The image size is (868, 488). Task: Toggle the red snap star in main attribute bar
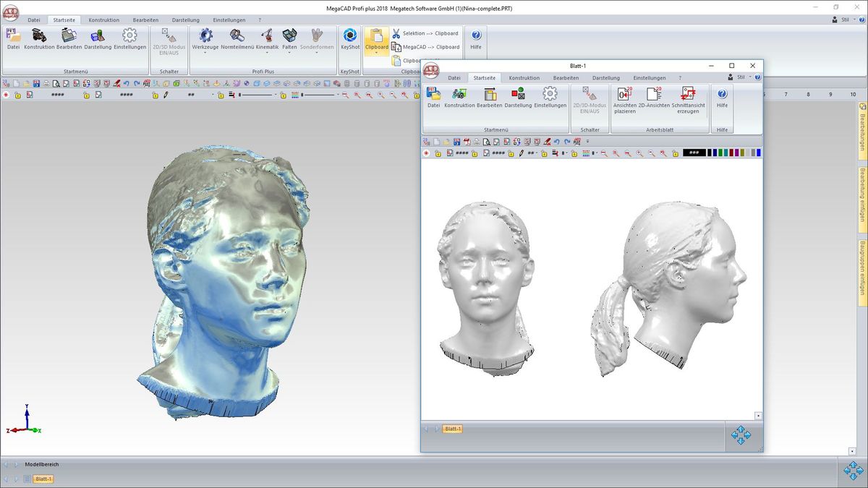pos(6,95)
